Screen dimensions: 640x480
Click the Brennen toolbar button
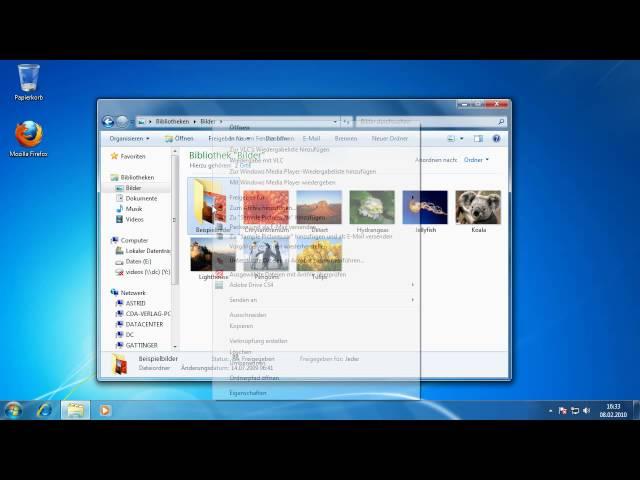pos(345,139)
